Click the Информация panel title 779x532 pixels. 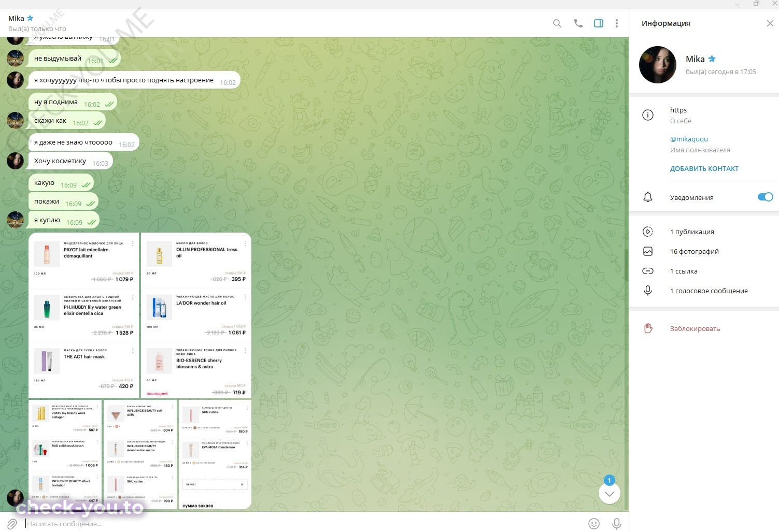click(x=666, y=23)
